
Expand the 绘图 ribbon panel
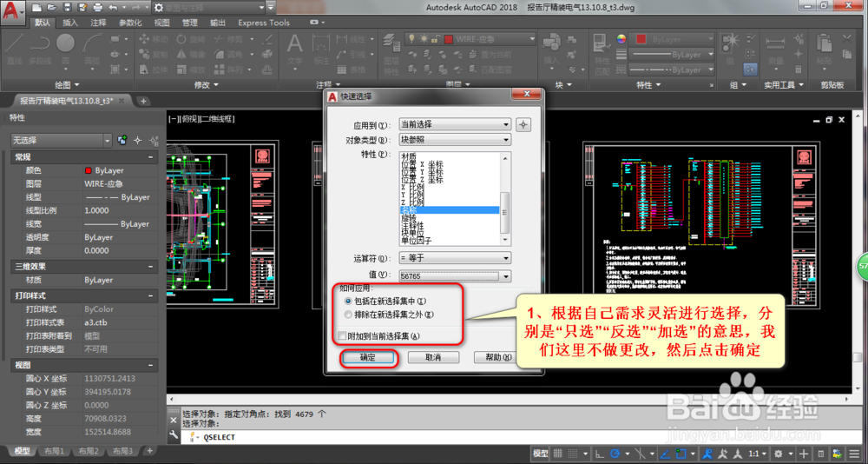68,85
